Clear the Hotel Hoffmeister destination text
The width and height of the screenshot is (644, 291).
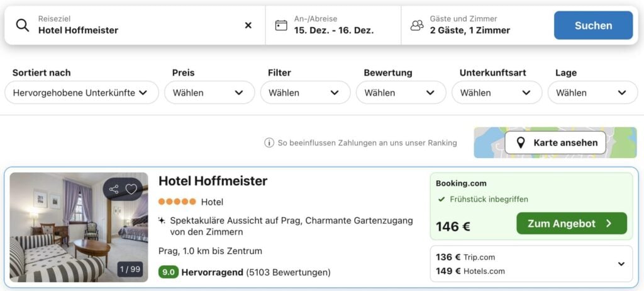[x=248, y=25]
